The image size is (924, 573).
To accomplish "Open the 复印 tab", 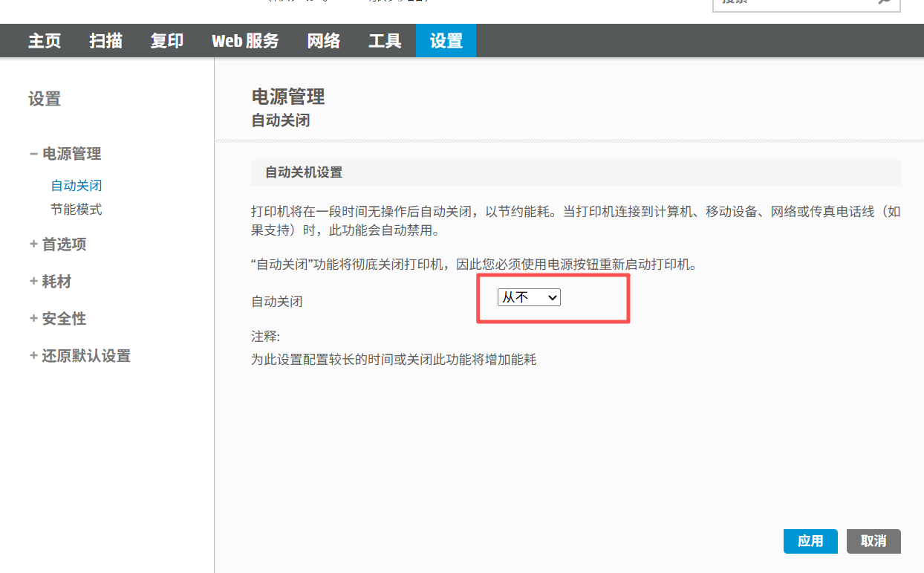I will pos(166,41).
